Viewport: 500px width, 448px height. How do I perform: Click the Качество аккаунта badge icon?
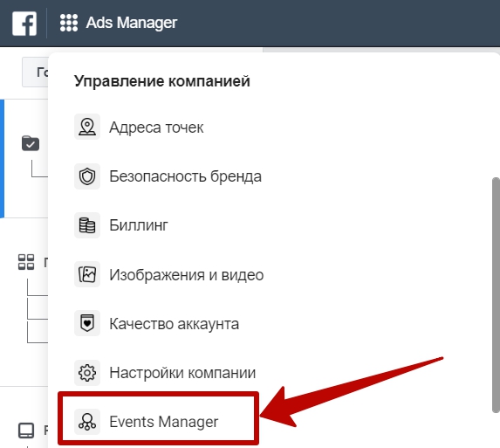tap(87, 323)
